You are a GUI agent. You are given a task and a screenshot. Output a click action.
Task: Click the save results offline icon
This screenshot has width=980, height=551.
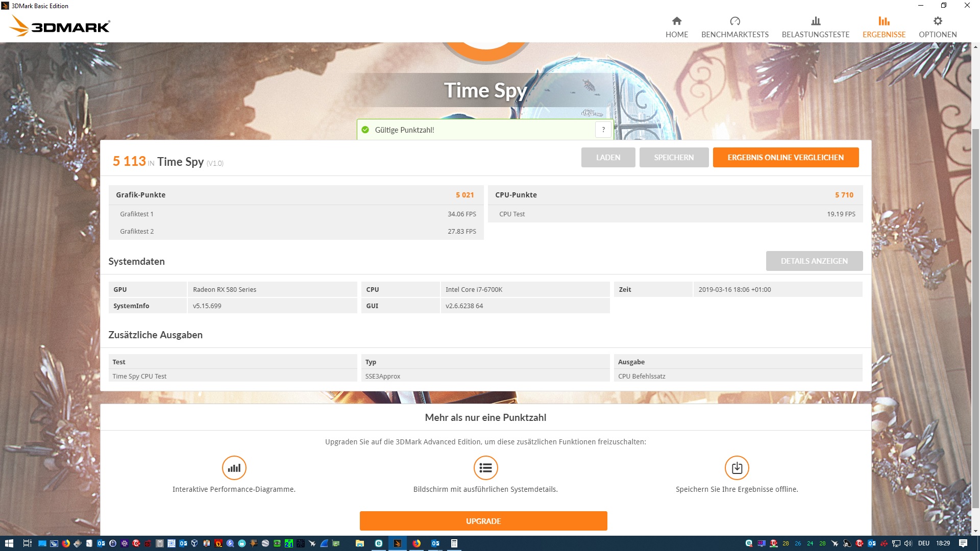pos(737,467)
